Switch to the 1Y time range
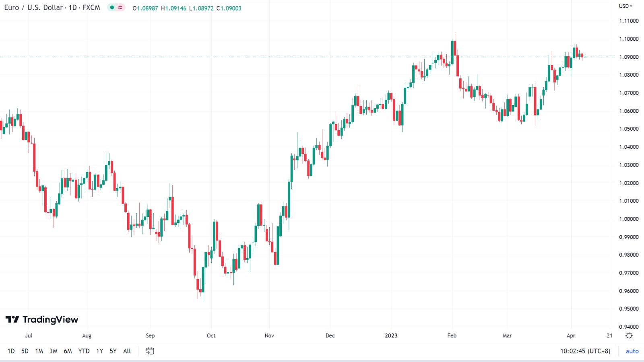Image resolution: width=644 pixels, height=362 pixels. pos(99,351)
